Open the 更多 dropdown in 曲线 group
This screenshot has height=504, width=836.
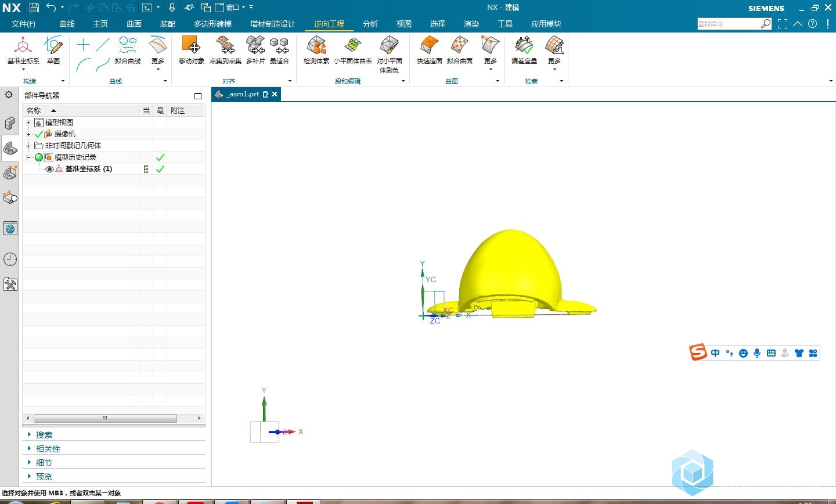(158, 53)
